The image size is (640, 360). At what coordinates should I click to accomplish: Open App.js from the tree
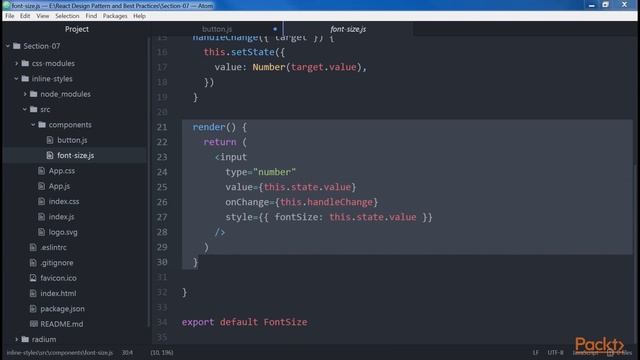pos(59,186)
